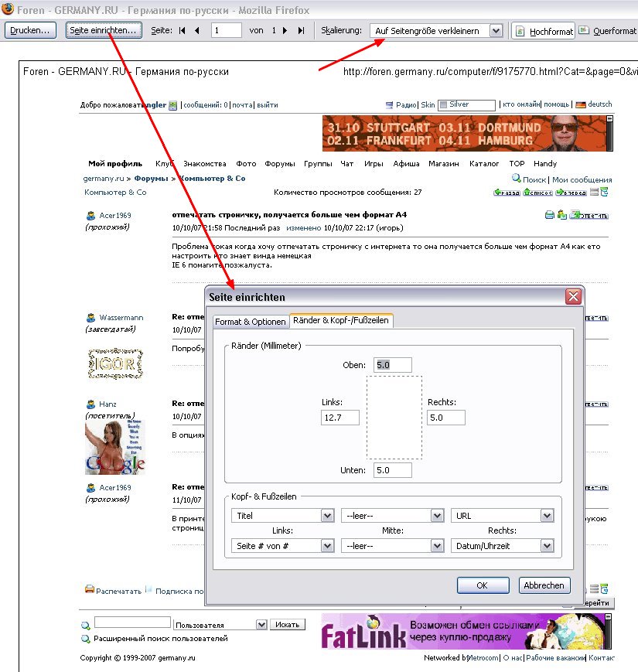Go to previous page arrow
Viewport: 638px width, 672px height.
(197, 31)
